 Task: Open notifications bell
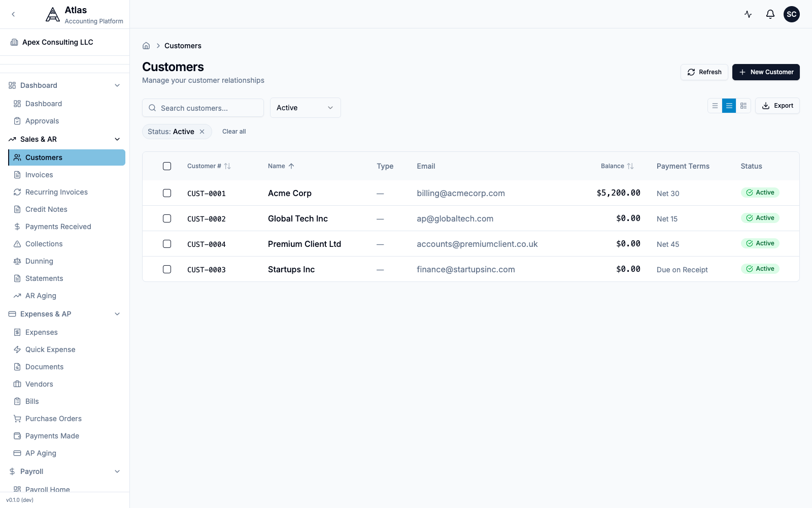click(x=770, y=14)
